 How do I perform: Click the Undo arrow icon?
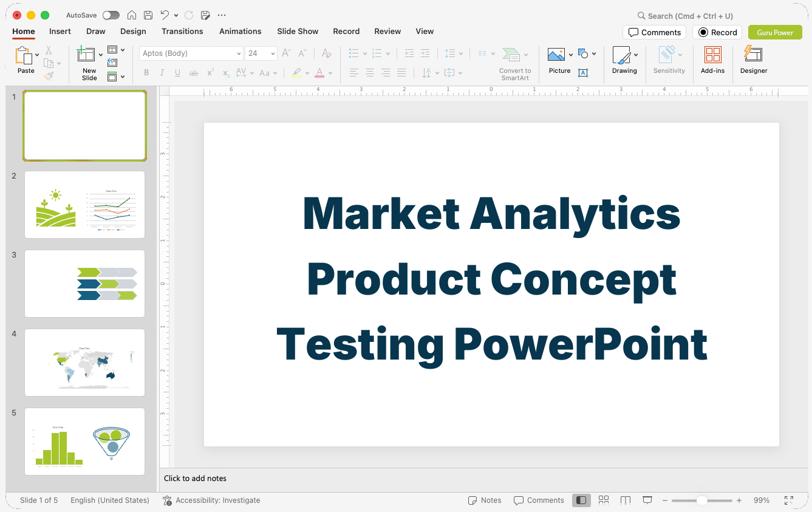point(165,15)
